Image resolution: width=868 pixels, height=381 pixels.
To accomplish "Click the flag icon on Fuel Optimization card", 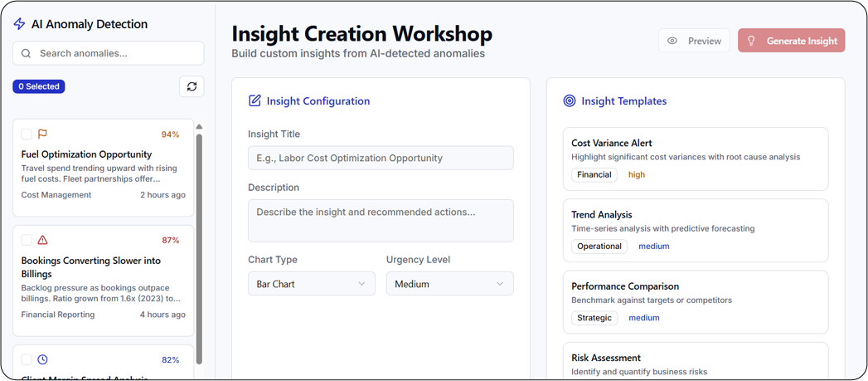I will [x=42, y=134].
